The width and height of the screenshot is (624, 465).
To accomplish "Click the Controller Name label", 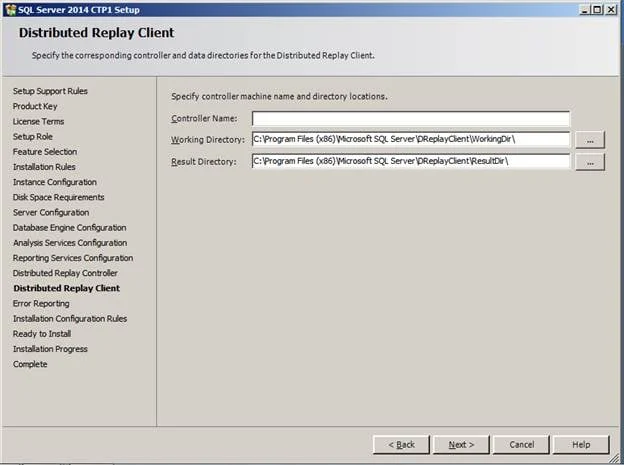I will 204,119.
